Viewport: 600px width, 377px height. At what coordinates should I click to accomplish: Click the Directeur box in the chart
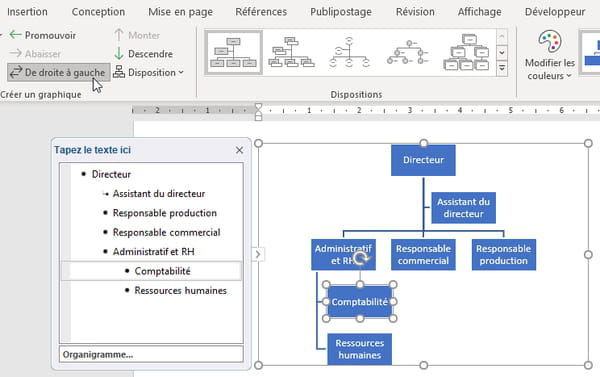pyautogui.click(x=423, y=160)
